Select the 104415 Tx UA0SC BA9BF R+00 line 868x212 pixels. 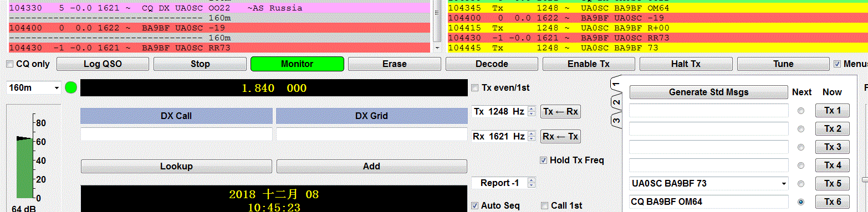pyautogui.click(x=657, y=28)
